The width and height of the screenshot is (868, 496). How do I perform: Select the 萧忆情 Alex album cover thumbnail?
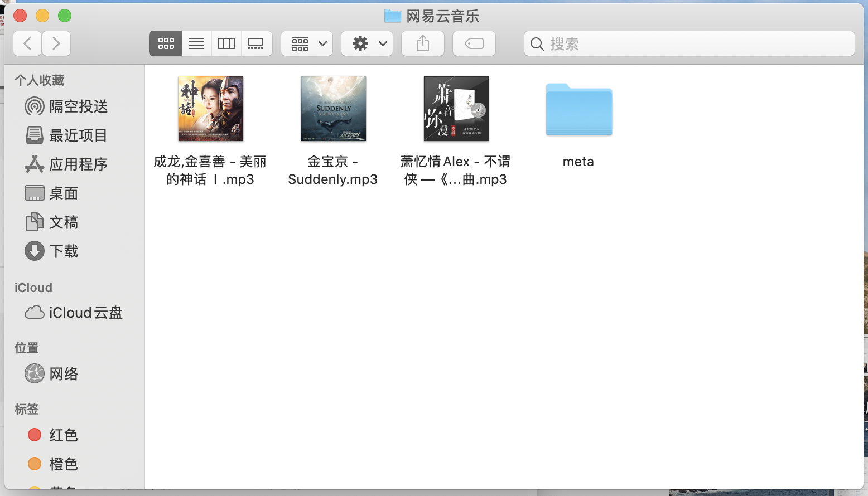click(x=456, y=109)
